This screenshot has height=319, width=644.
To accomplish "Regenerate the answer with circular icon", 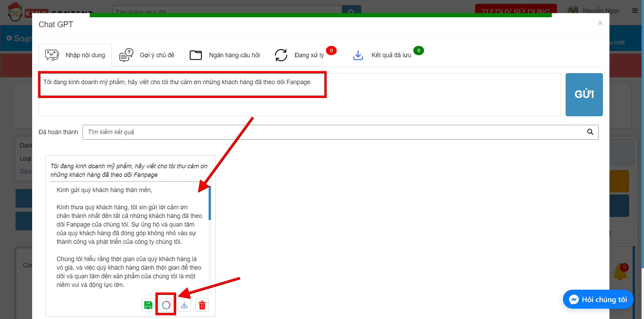I will pyautogui.click(x=166, y=305).
